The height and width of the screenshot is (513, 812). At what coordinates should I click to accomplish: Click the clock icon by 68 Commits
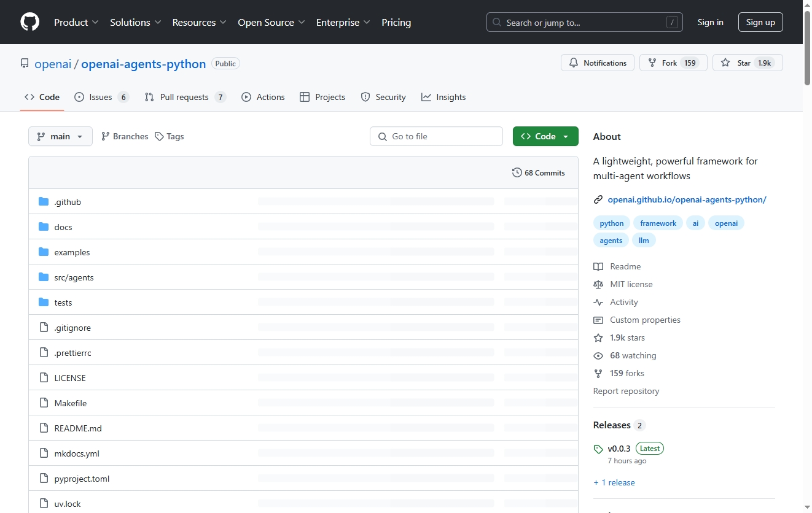click(x=517, y=172)
